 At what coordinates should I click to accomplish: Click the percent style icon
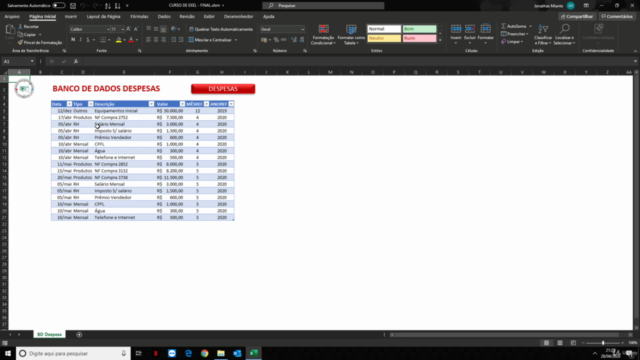[276, 40]
